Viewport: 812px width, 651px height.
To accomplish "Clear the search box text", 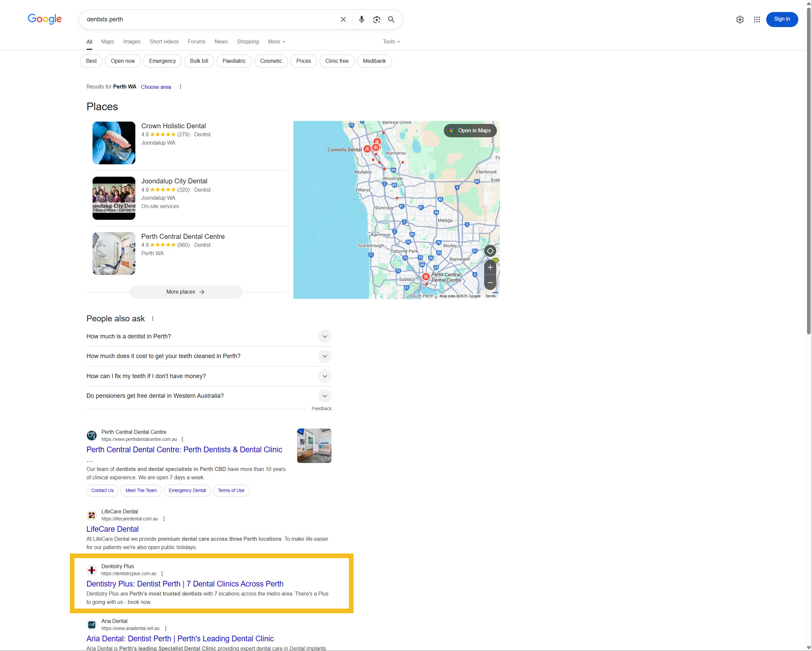I will pos(343,20).
